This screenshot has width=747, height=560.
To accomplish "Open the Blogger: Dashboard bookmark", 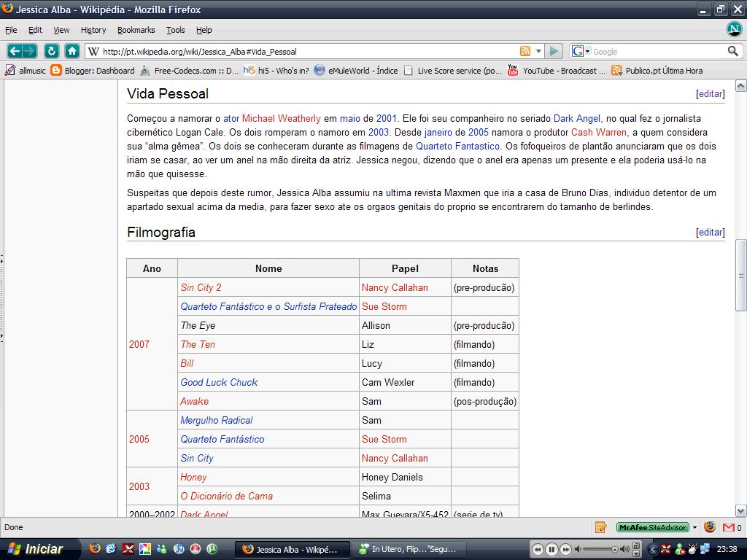I will click(x=93, y=71).
